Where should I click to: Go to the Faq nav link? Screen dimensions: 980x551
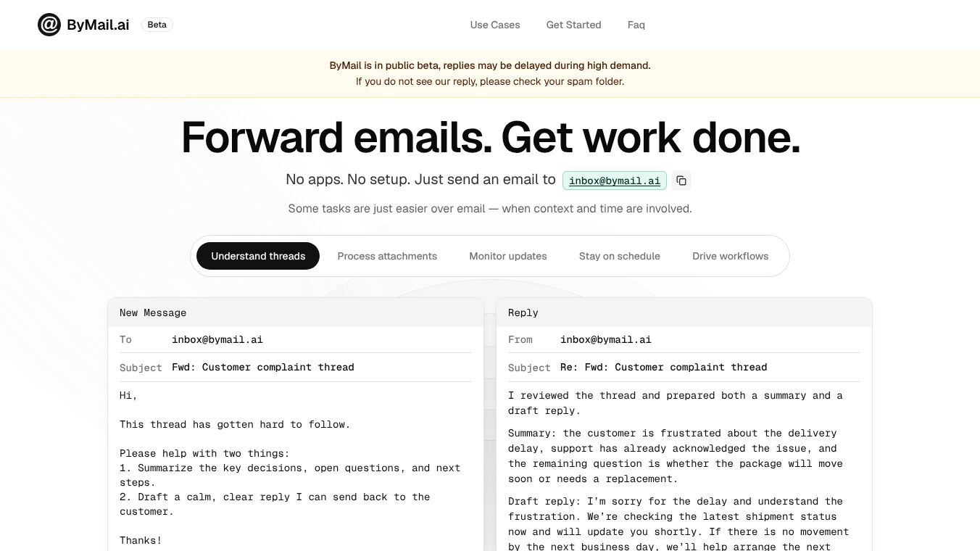coord(636,25)
